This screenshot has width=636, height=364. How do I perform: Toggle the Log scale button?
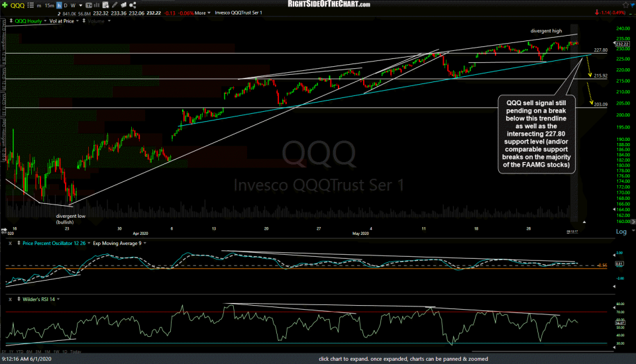(x=621, y=232)
